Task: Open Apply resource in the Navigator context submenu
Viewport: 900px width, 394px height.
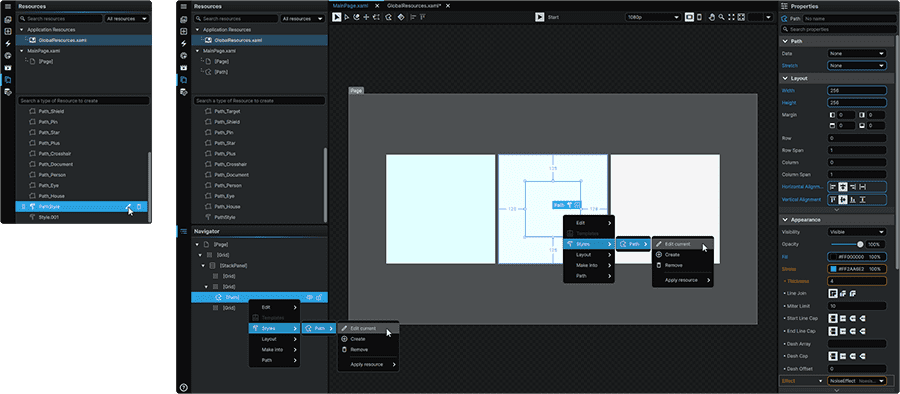Action: click(367, 365)
